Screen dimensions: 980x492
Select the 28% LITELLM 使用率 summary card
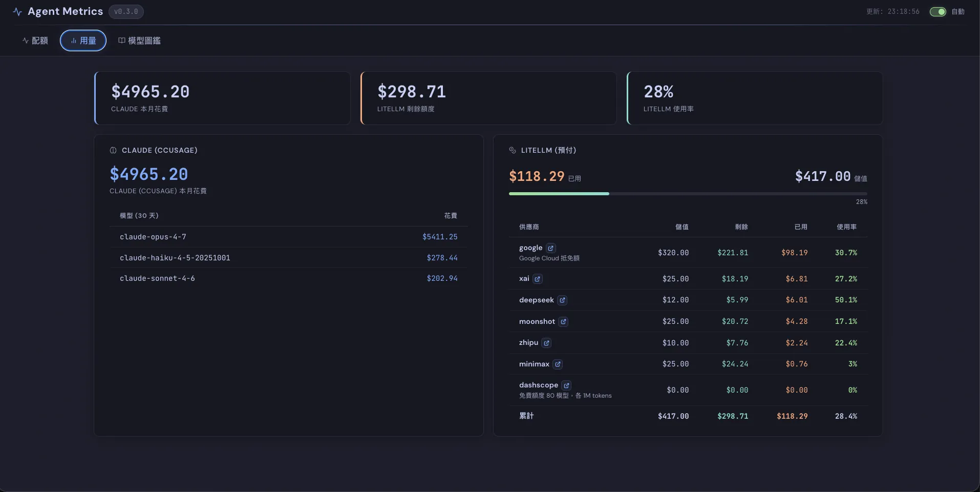pos(755,98)
